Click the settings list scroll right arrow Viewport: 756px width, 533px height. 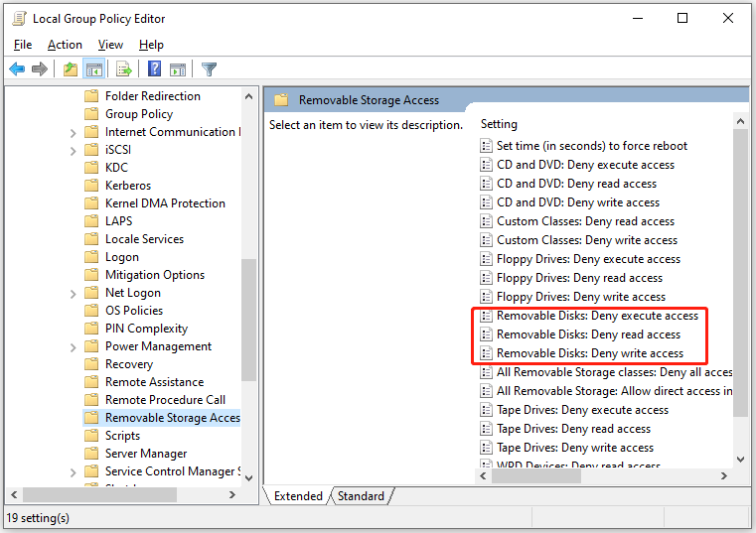(723, 475)
